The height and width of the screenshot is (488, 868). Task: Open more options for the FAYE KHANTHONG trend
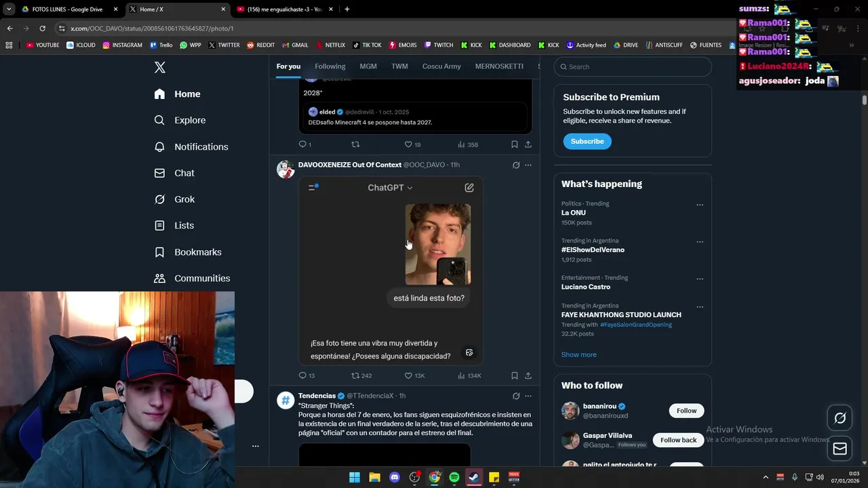tap(700, 307)
